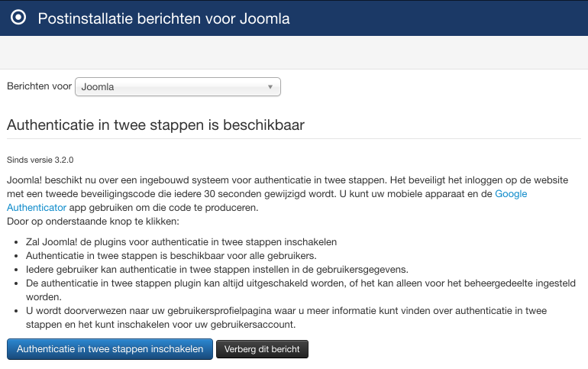Click the 'Berichten voor' label
Screen dimensions: 588x369
click(x=39, y=86)
